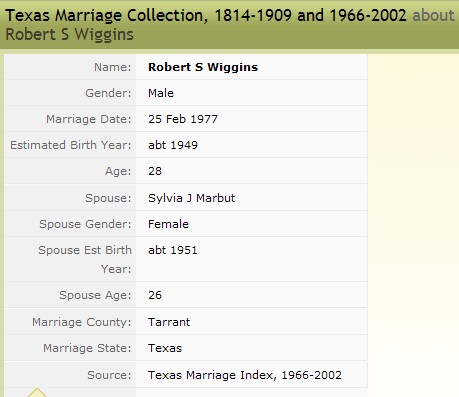Click the page title 'Texas Marriage Collection'
Image resolution: width=459 pixels, height=397 pixels.
click(105, 15)
